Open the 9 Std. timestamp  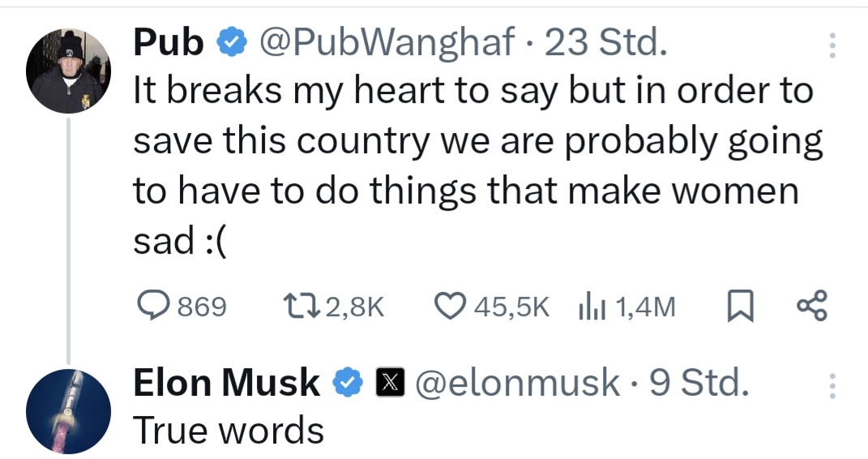[x=697, y=383]
